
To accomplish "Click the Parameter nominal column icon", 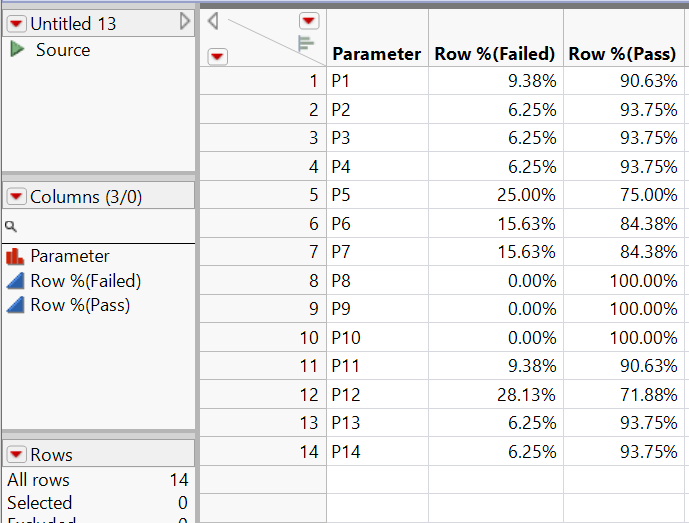I will 15,257.
